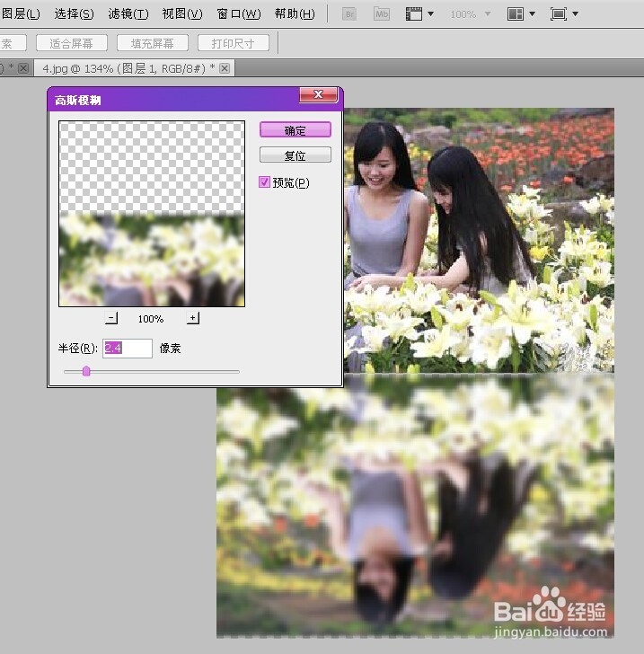Click the 复位 reset button
The image size is (644, 654).
296,155
